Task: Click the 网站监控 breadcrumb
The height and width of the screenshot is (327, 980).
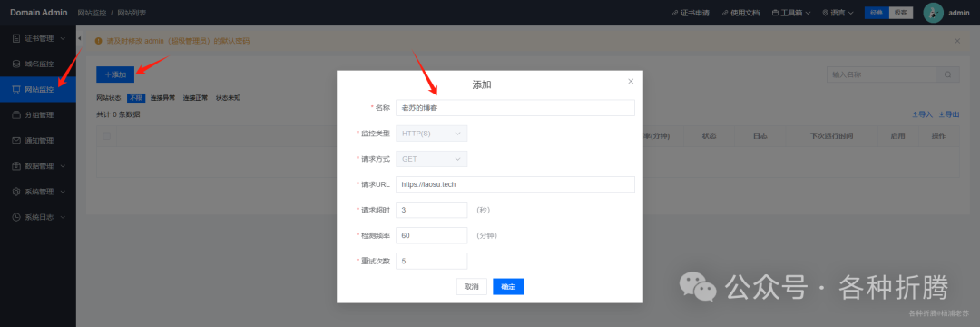Action: point(92,13)
